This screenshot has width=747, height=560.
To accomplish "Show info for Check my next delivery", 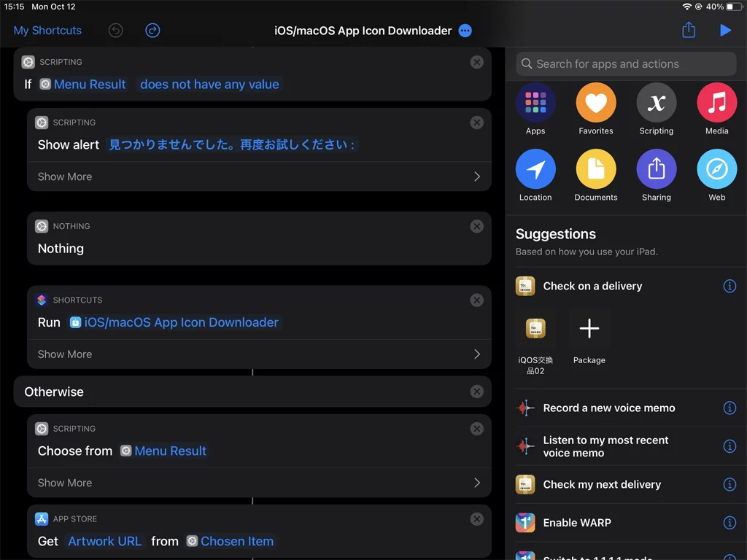I will (729, 484).
